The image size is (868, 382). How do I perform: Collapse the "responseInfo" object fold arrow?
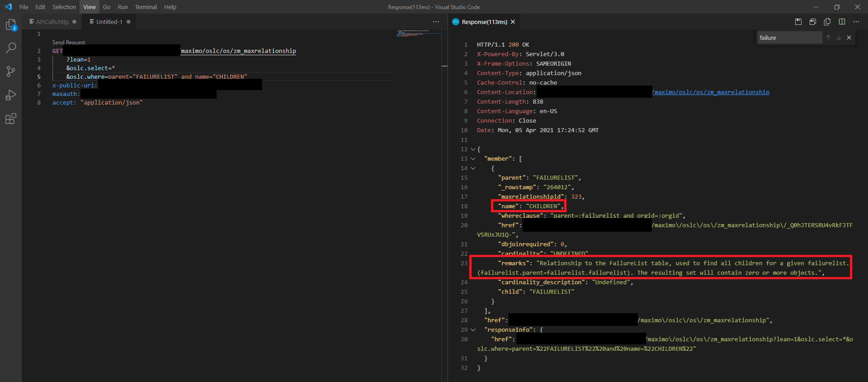[473, 330]
